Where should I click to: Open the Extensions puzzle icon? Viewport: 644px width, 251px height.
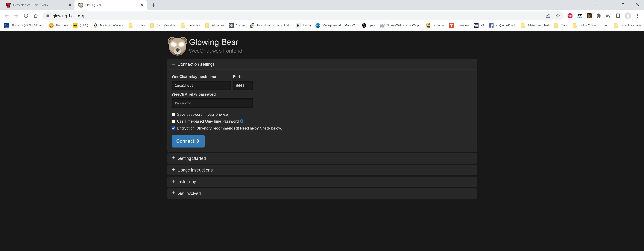599,16
